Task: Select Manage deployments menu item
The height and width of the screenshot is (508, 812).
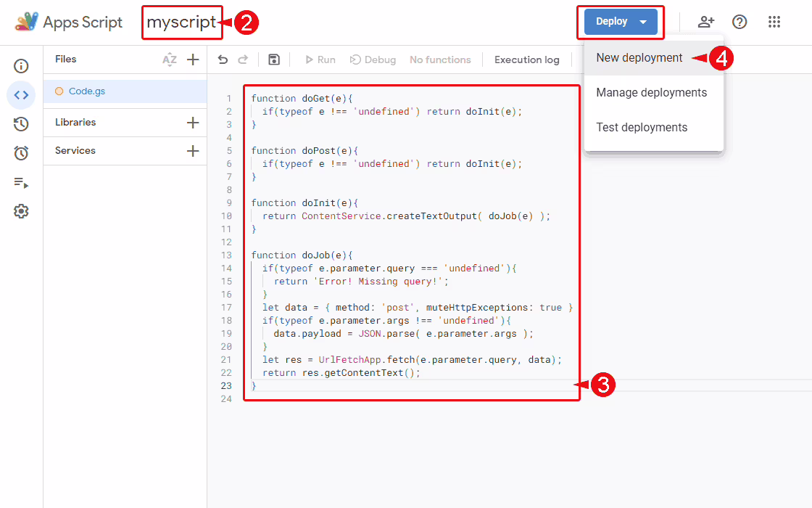Action: point(651,93)
